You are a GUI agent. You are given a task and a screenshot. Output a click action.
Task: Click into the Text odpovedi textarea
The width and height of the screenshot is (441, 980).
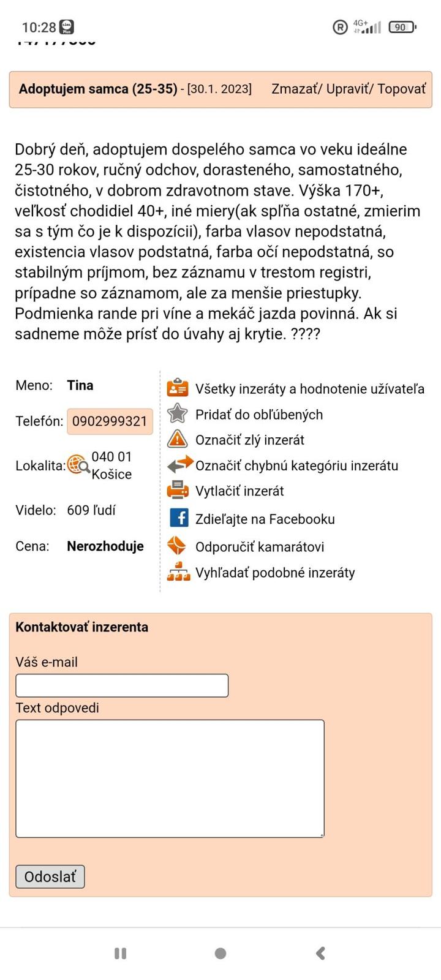[170, 778]
